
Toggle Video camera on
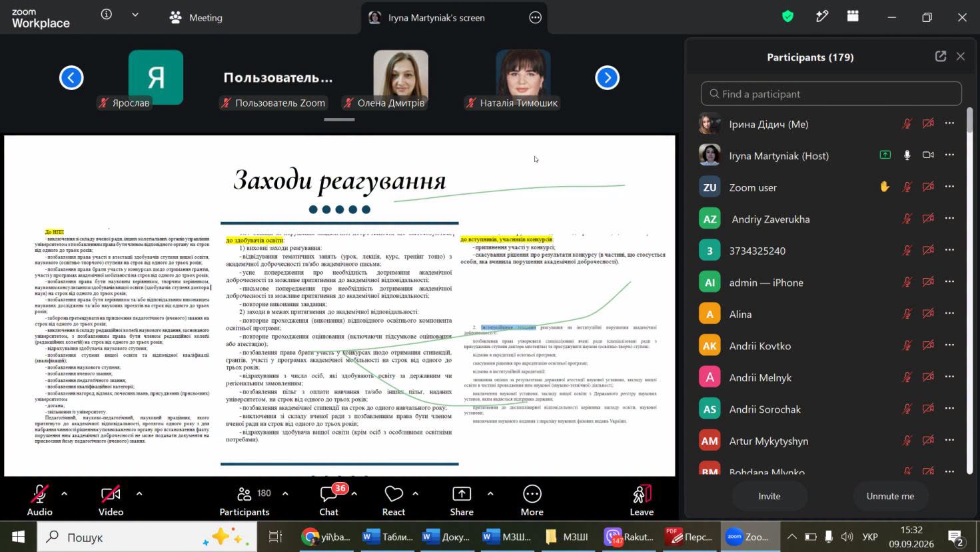[x=111, y=494]
